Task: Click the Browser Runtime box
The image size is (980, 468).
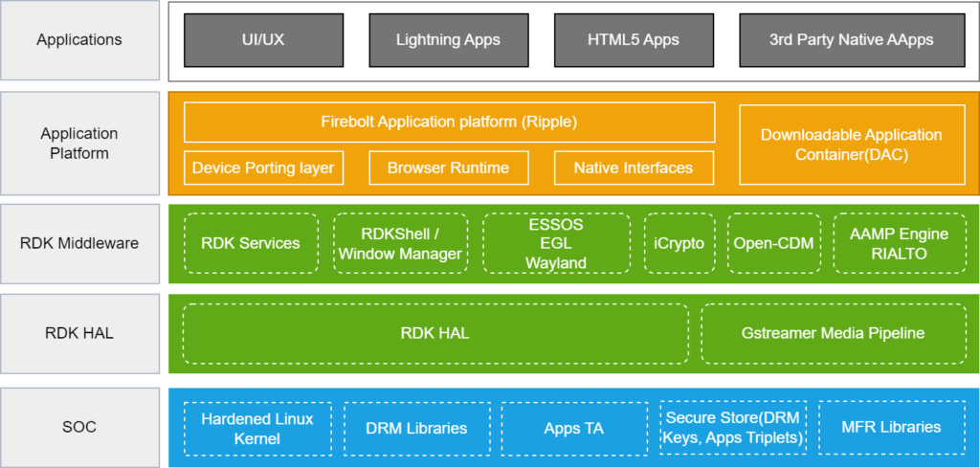Action: tap(448, 167)
